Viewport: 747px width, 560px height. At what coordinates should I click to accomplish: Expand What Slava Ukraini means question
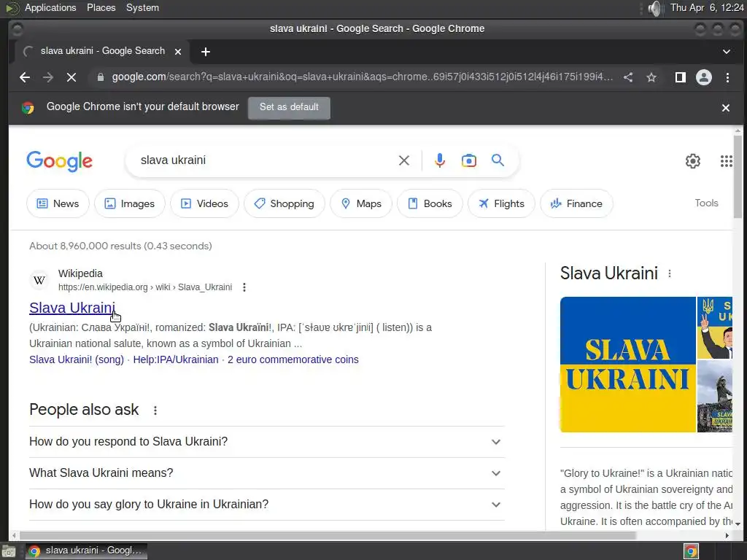point(267,473)
